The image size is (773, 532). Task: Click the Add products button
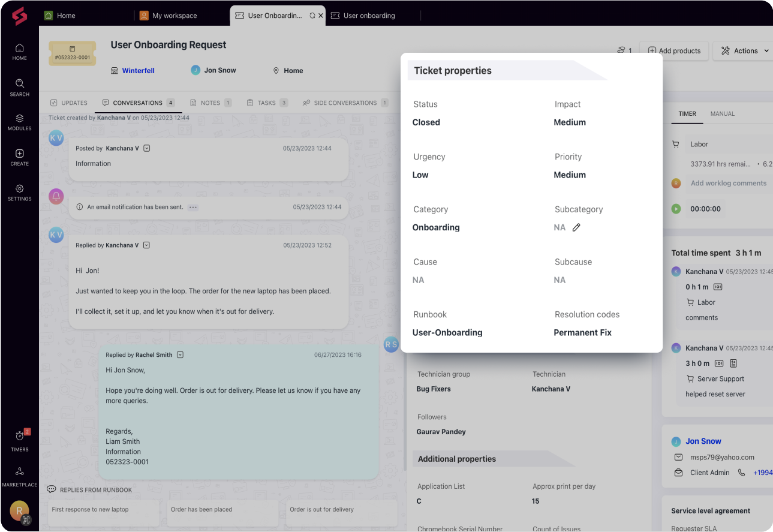674,50
